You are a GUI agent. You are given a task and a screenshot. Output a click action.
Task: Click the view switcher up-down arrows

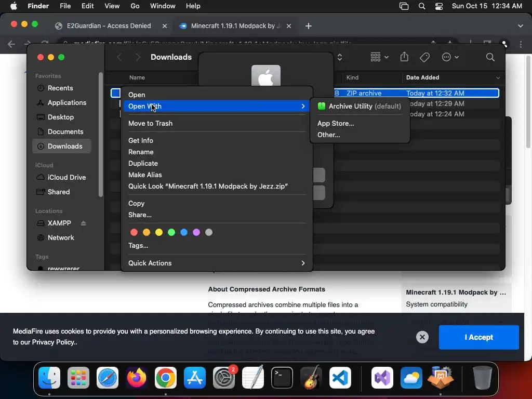[340, 57]
